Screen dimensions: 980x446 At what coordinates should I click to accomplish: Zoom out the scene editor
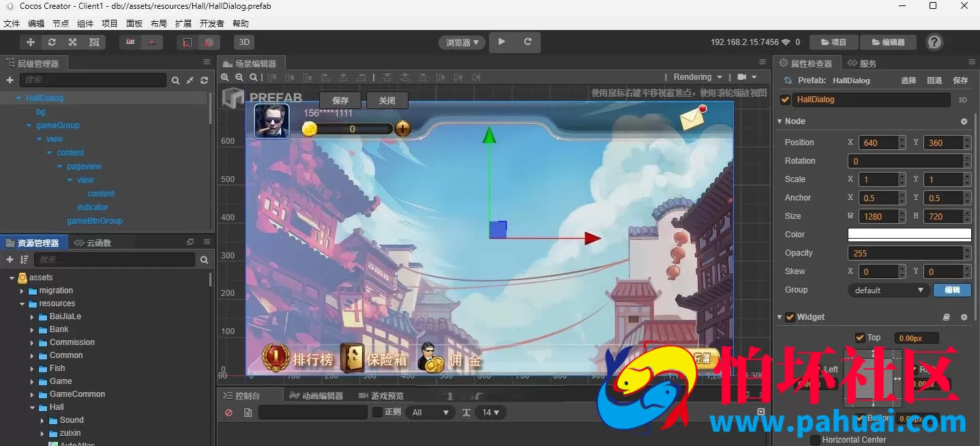tap(239, 78)
